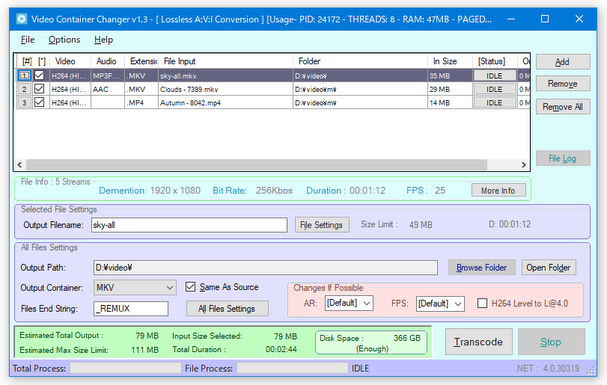Click the Output Path field
This screenshot has width=607, height=385.
(265, 267)
